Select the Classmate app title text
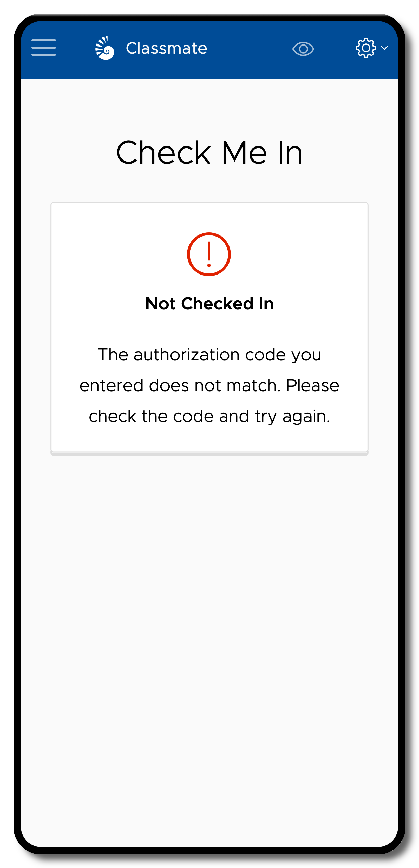Image resolution: width=419 pixels, height=868 pixels. tap(167, 48)
